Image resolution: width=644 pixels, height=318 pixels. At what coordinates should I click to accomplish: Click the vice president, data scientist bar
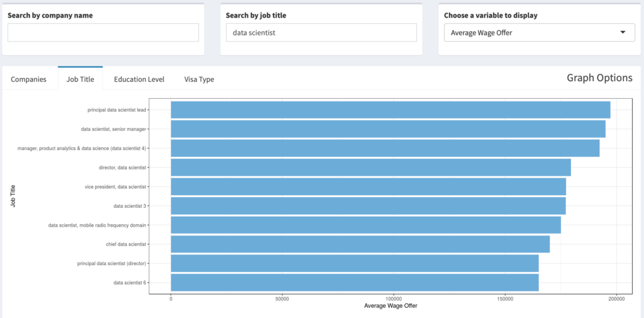(369, 186)
